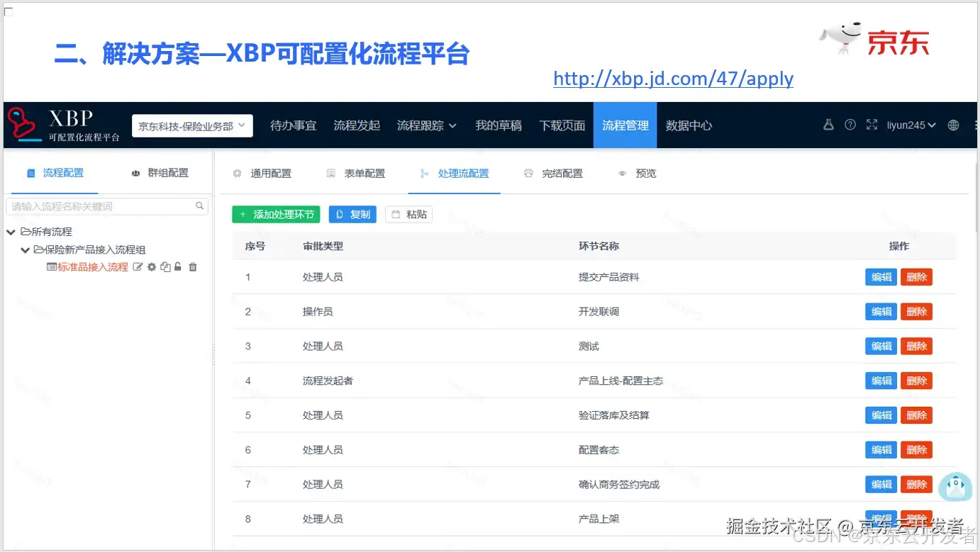Switch to the 表单配置 tab

[x=355, y=174]
